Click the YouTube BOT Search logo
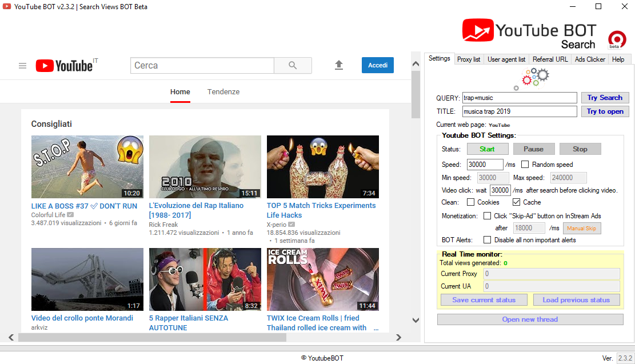The height and width of the screenshot is (364, 635). click(x=529, y=34)
